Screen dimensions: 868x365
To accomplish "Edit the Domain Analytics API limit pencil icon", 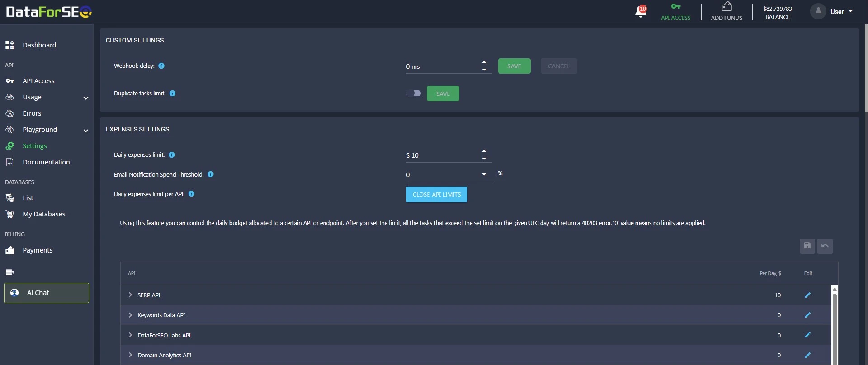I will pos(808,355).
